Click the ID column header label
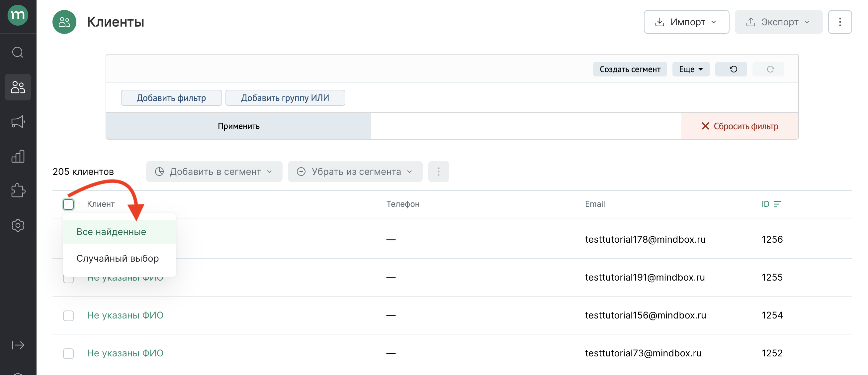Image resolution: width=868 pixels, height=375 pixels. pos(765,204)
